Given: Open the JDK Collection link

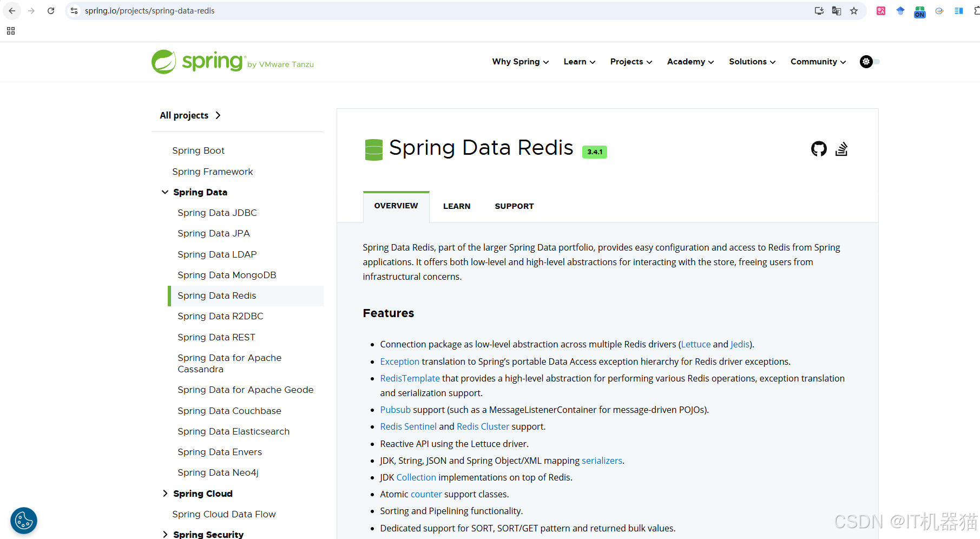Looking at the screenshot, I should [x=416, y=477].
